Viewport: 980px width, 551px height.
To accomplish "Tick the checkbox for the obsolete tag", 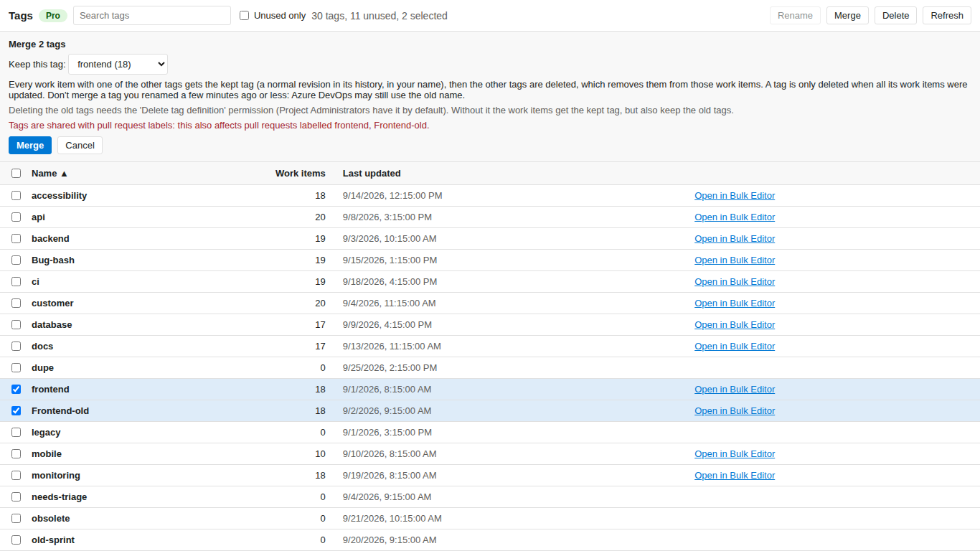I will click(x=17, y=519).
